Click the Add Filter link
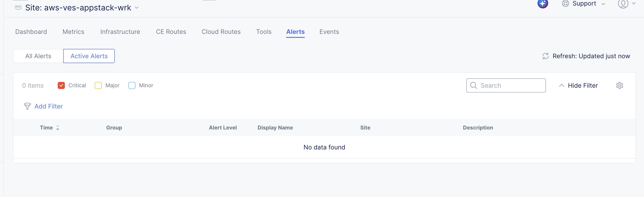644x197 pixels. (x=48, y=106)
